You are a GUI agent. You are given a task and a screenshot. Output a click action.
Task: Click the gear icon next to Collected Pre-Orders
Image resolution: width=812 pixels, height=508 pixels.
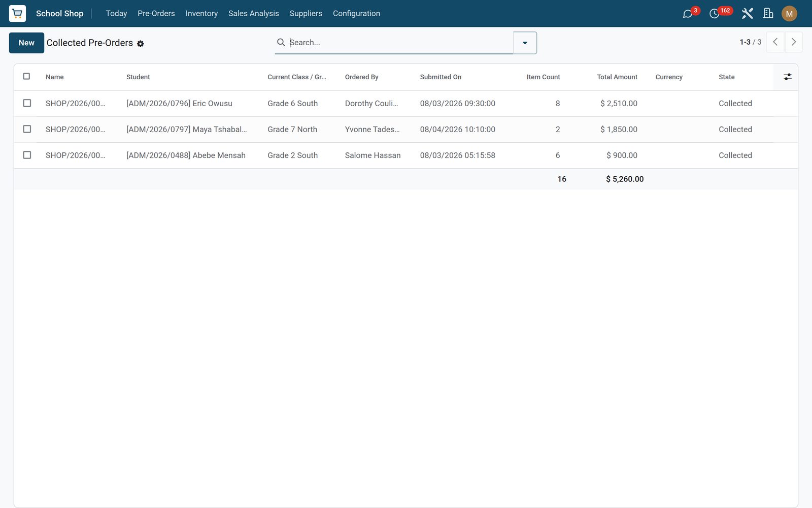tap(141, 44)
